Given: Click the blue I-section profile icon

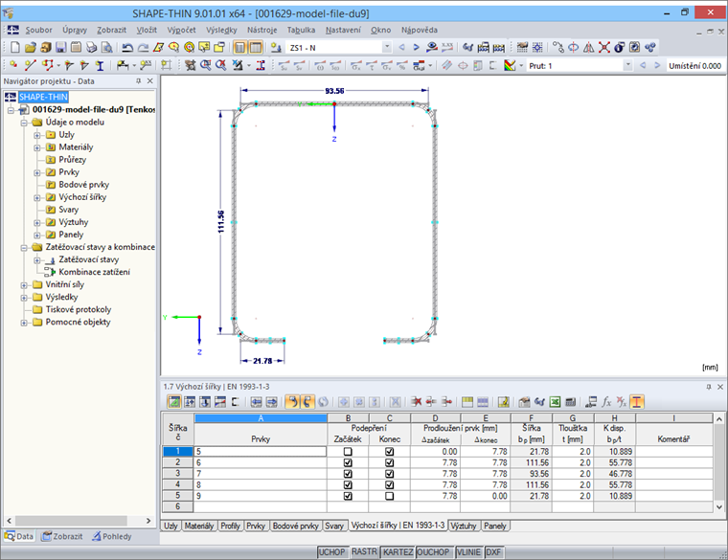Looking at the screenshot, I should pyautogui.click(x=100, y=65).
